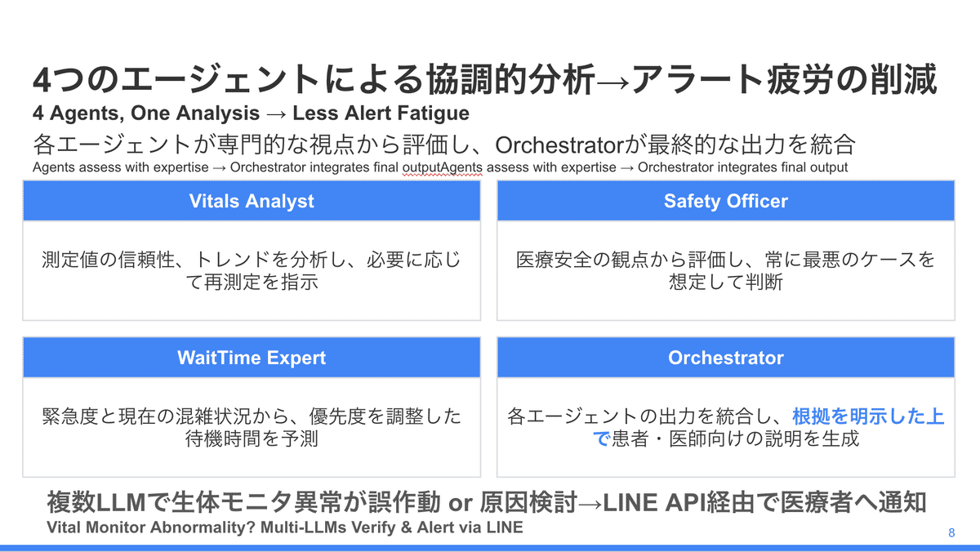Screen dimensions: 980x552
Task: Click the Vitals Analyst blue header
Action: (x=252, y=202)
